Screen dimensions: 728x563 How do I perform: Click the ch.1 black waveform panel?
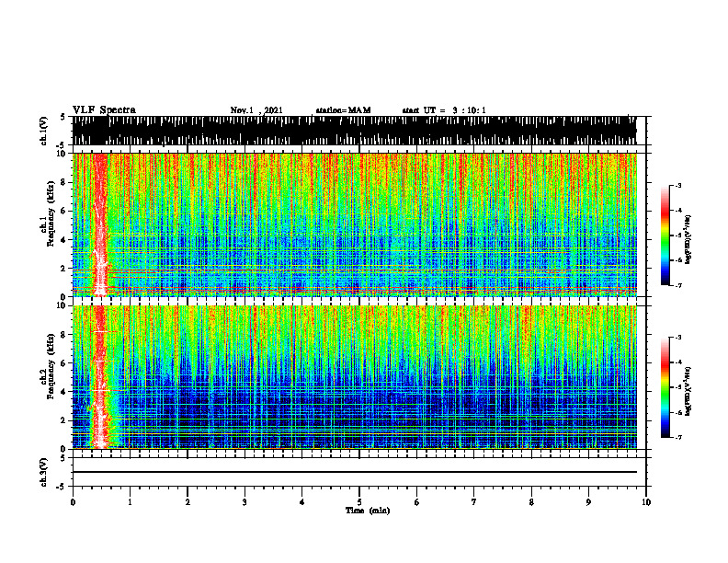pos(354,131)
